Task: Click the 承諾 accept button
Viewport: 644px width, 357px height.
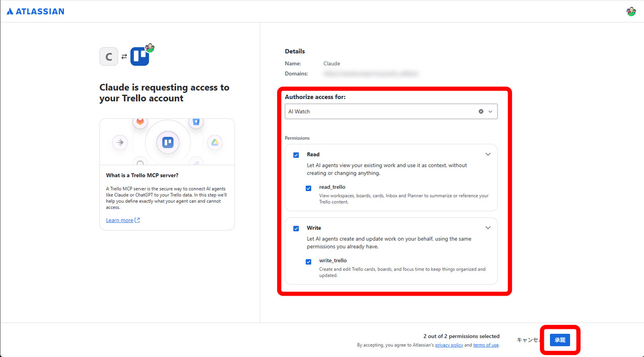Action: [560, 340]
